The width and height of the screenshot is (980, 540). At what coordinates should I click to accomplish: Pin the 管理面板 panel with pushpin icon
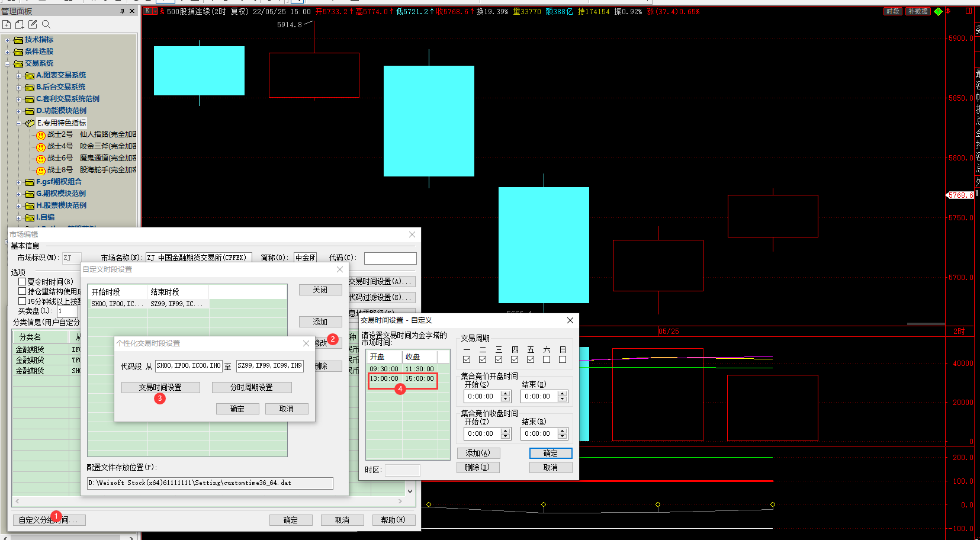[x=122, y=11]
